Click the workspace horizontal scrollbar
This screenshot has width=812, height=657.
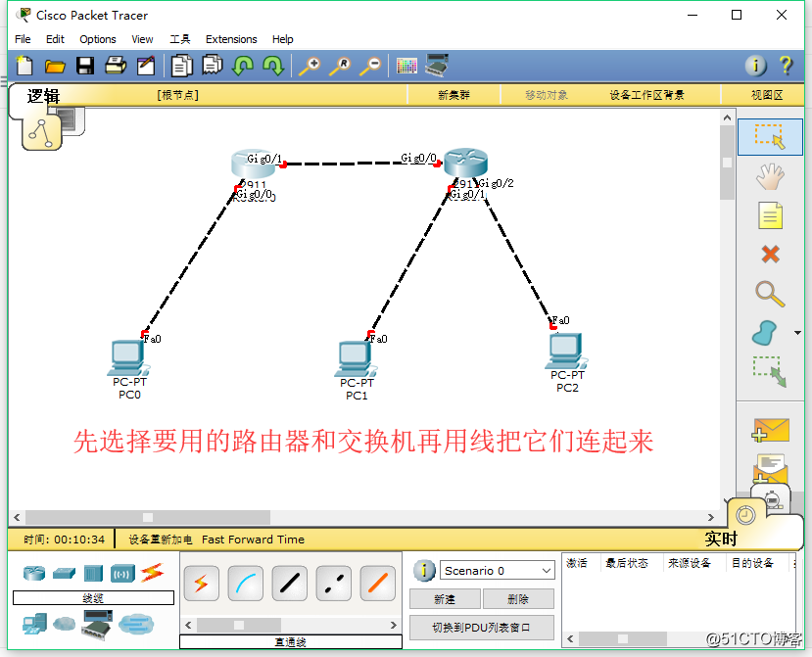point(363,517)
